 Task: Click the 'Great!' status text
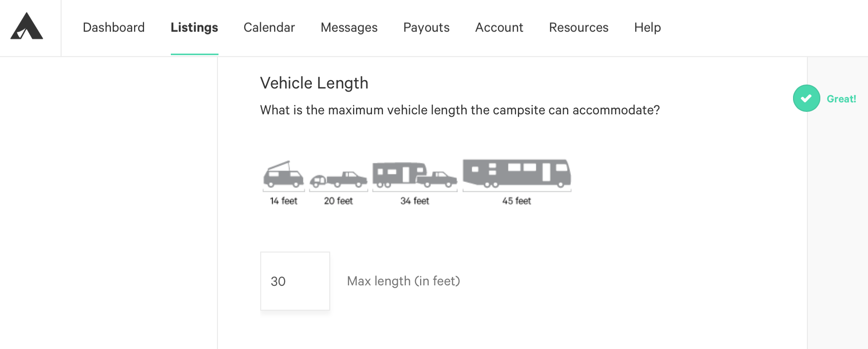pos(841,99)
